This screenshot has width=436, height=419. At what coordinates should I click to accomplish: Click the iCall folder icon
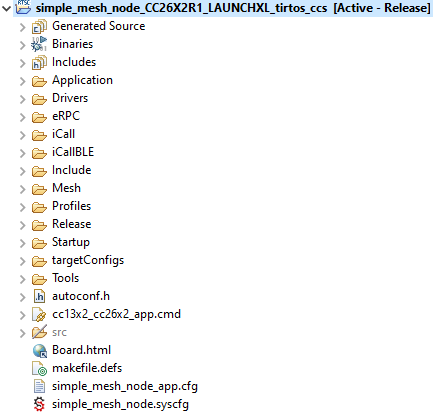coord(39,135)
